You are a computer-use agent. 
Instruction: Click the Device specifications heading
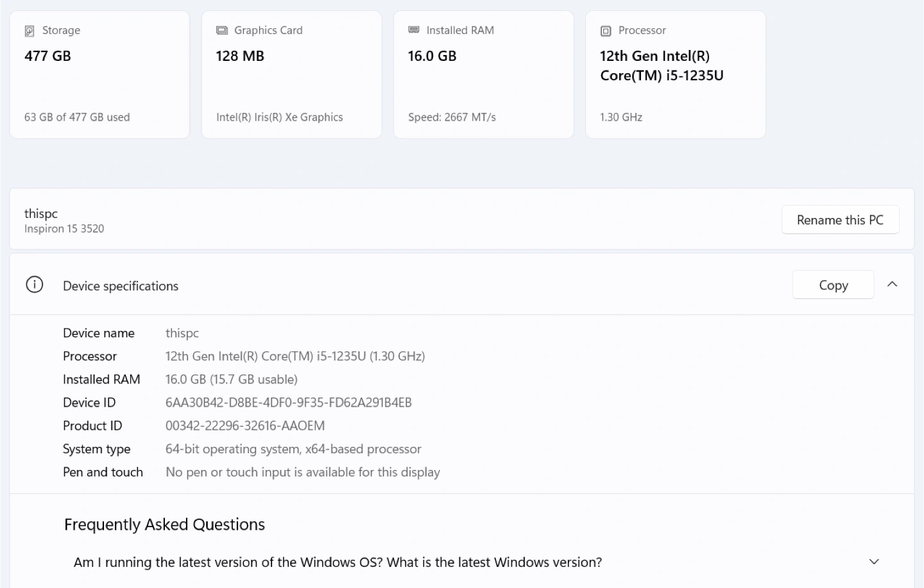click(121, 286)
